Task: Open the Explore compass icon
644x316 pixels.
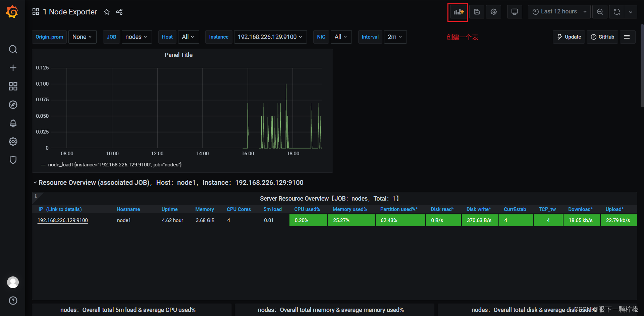Action: [x=13, y=105]
